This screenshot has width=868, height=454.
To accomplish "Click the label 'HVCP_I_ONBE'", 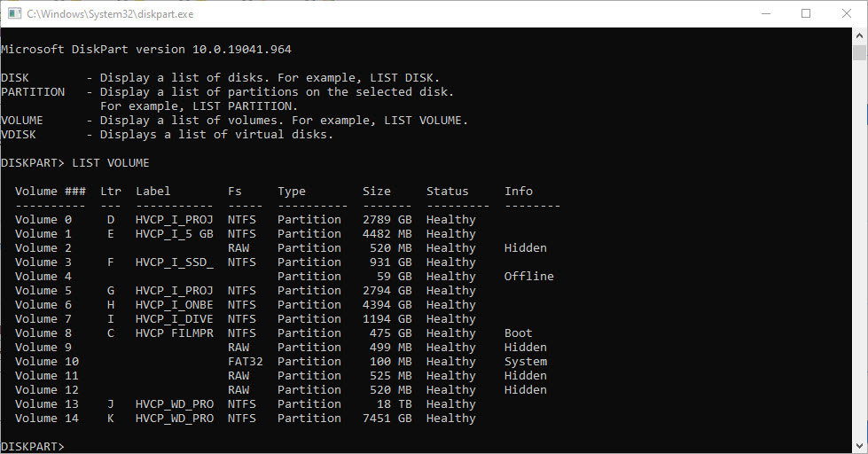I will (175, 304).
